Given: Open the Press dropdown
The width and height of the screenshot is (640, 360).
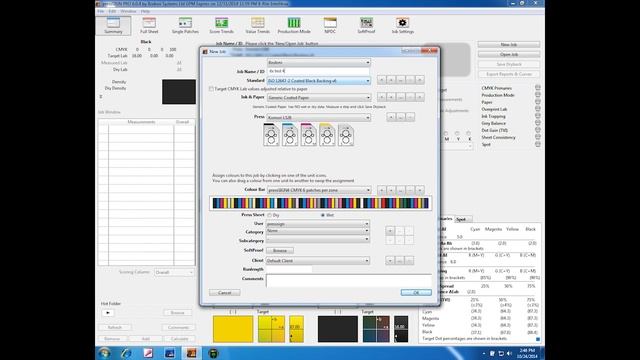Looking at the screenshot, I should [319, 118].
